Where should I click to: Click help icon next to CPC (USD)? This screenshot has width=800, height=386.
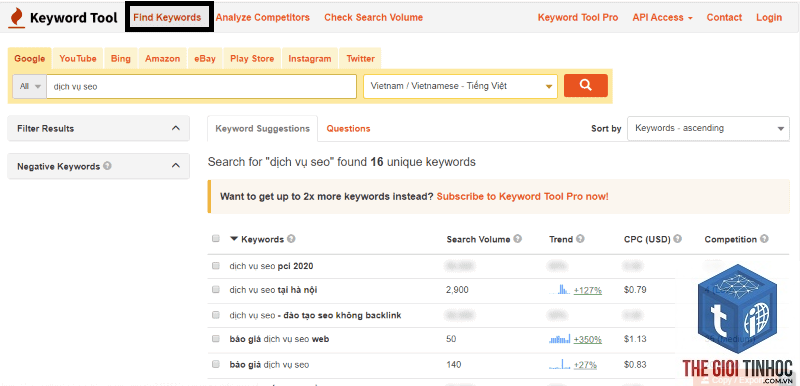click(x=678, y=239)
